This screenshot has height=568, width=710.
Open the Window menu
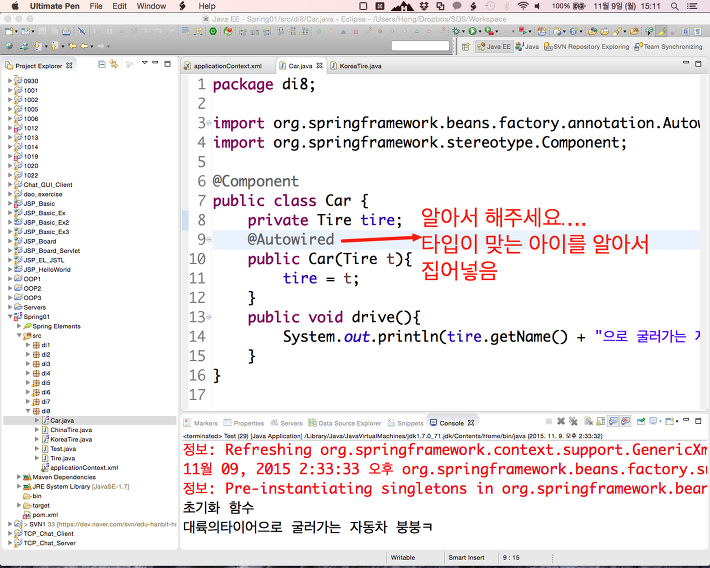(151, 6)
